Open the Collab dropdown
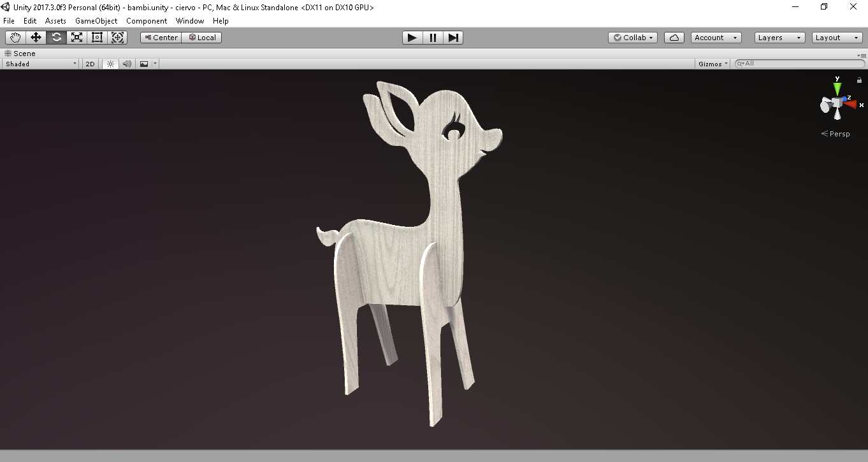Viewport: 868px width, 462px height. (633, 38)
